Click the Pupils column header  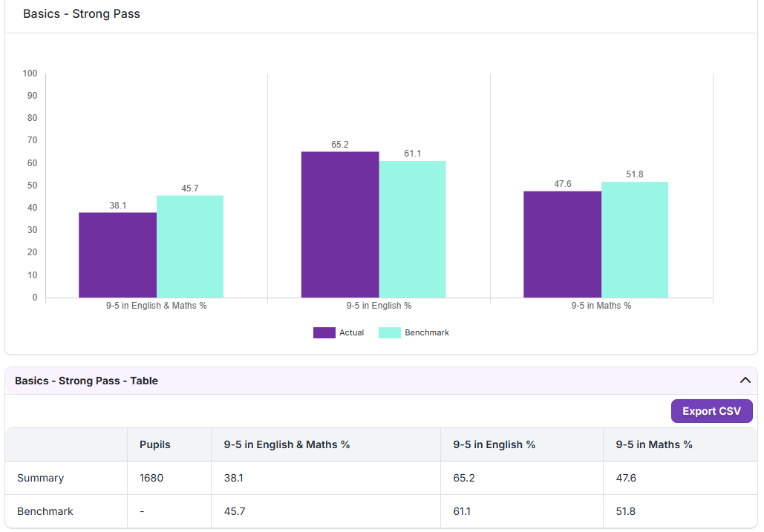155,444
